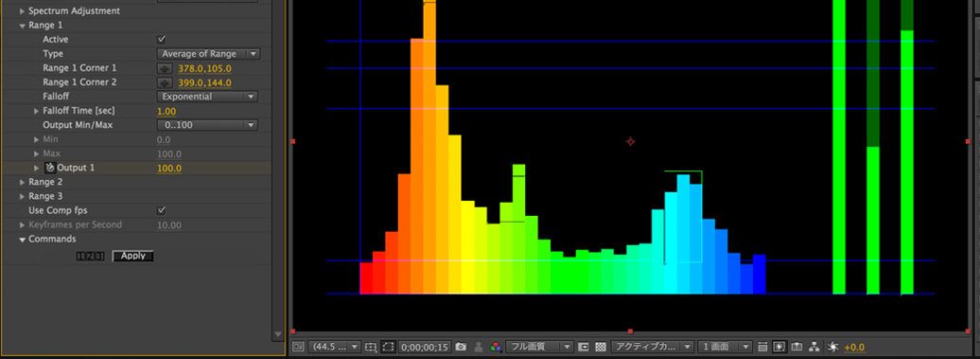
Task: Toggle Pixel Aspect Ratio Correction icon
Action: coord(762,347)
